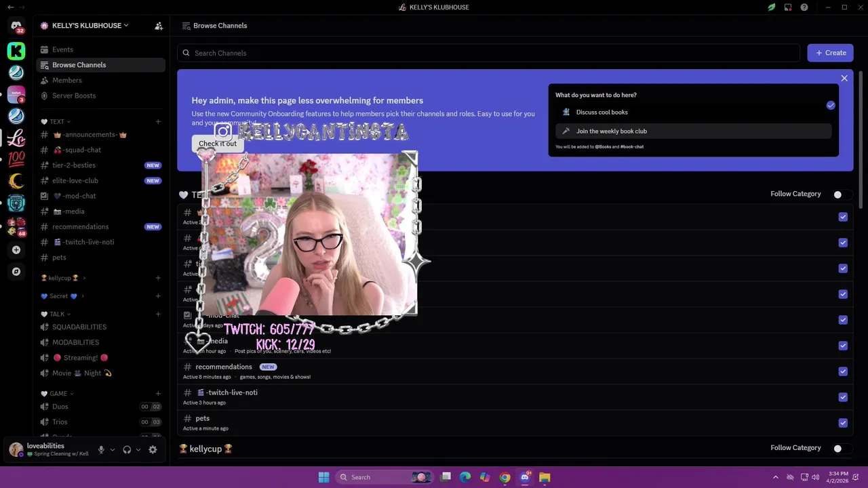Screen dimensions: 868x488
Task: Click the invite people icon beside server name
Action: click(159, 26)
